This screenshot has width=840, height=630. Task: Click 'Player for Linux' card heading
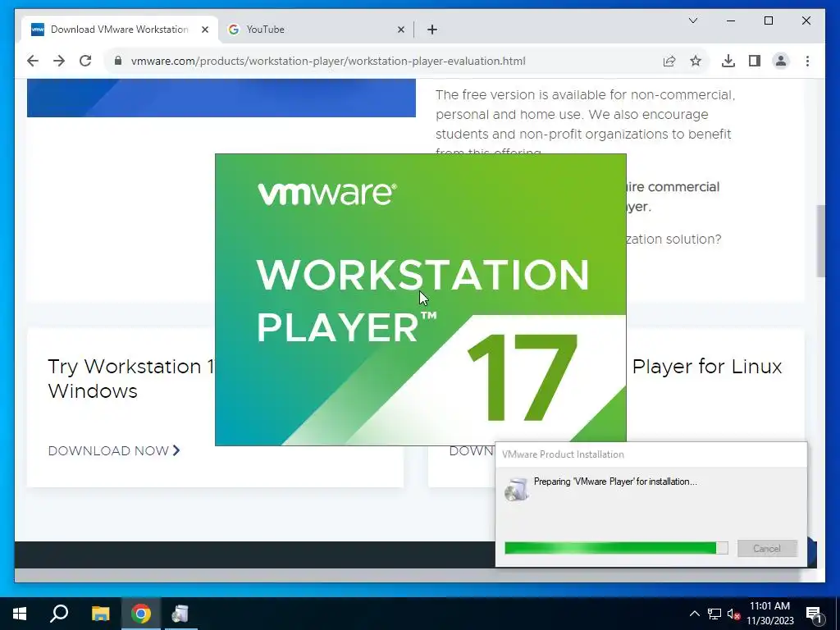[706, 367]
